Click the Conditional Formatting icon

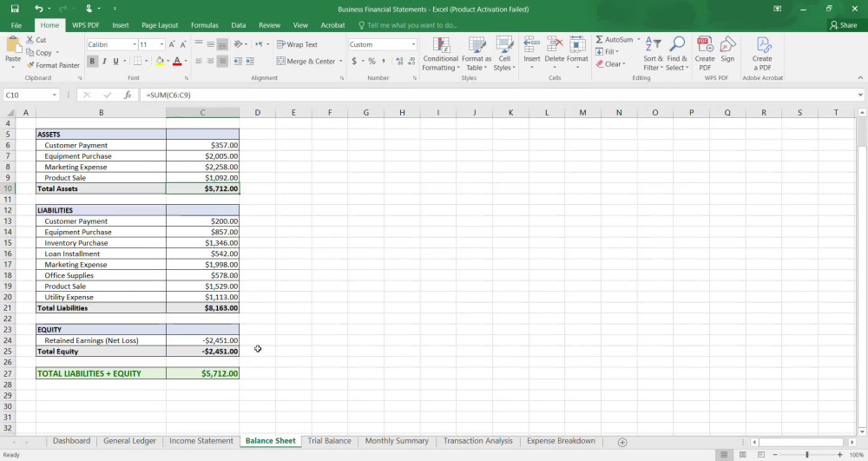[441, 45]
